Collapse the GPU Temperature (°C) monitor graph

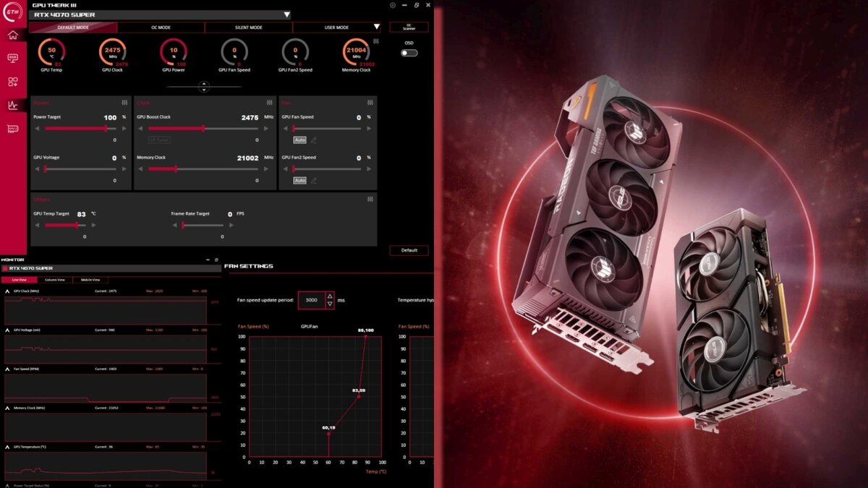pos(7,447)
